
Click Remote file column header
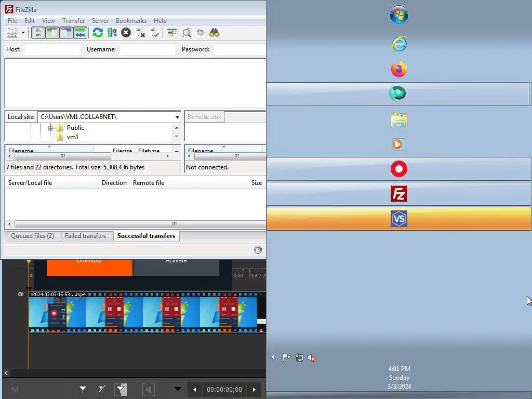pyautogui.click(x=177, y=183)
